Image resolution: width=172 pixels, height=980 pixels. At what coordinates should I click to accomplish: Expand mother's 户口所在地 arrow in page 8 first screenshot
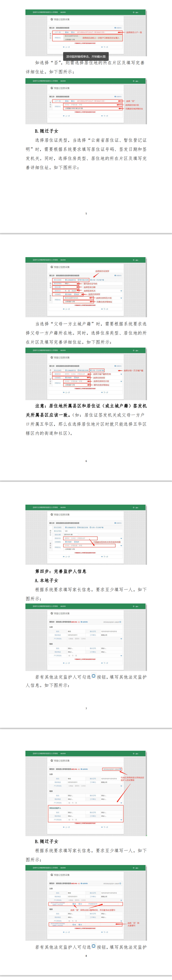[x=121, y=803]
